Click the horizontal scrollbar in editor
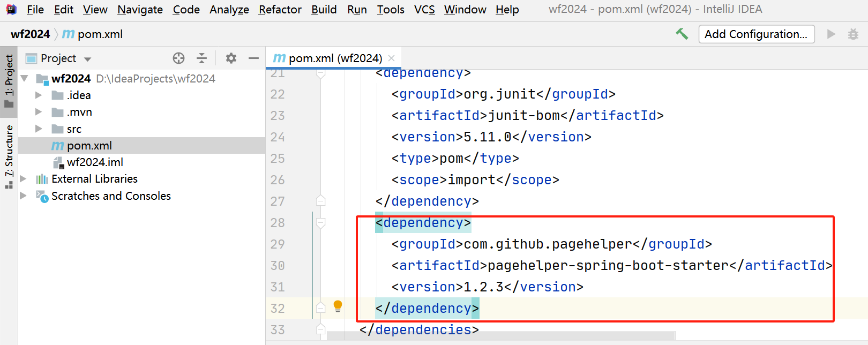This screenshot has height=345, width=868. (500, 336)
